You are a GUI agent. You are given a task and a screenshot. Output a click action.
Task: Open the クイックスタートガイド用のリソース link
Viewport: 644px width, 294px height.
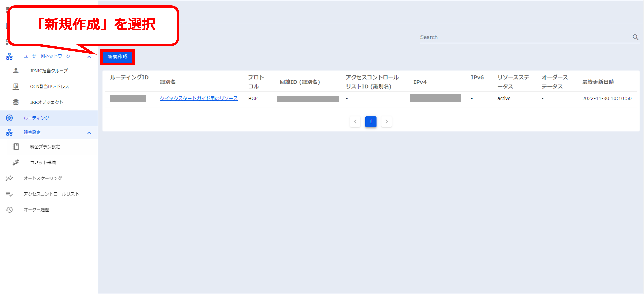199,98
